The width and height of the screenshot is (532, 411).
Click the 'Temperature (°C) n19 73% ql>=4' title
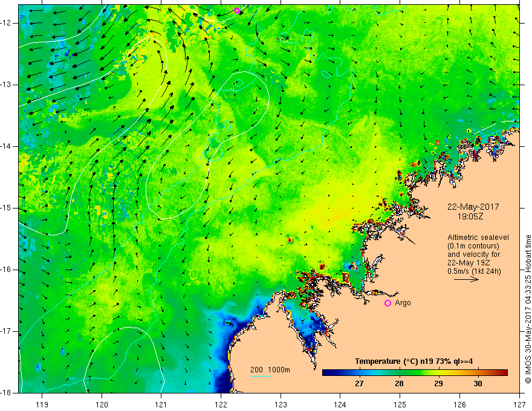[x=414, y=361]
